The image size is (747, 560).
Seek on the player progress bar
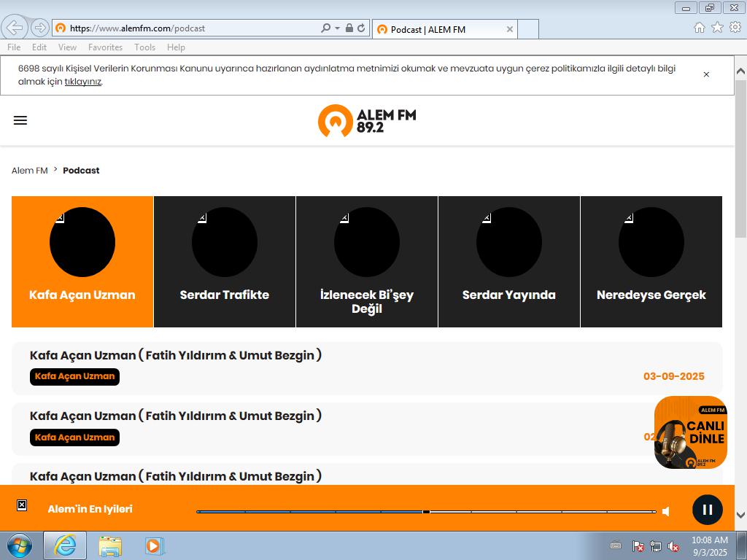pyautogui.click(x=426, y=511)
